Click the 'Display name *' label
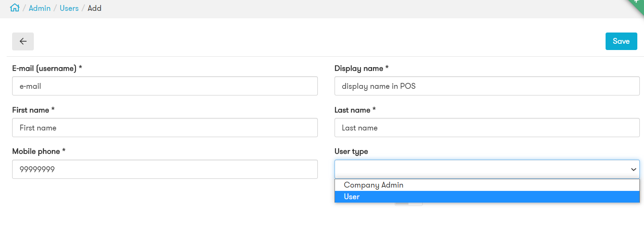644x228 pixels. 362,68
